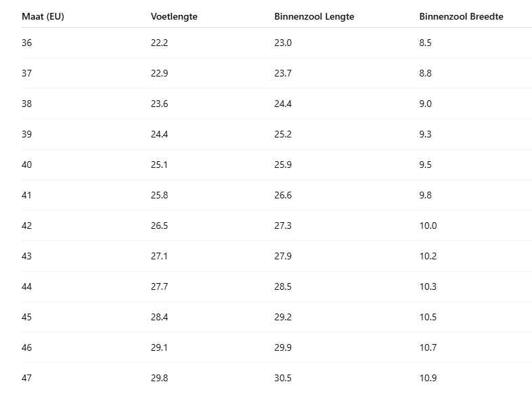Click insole length value 28.5

tap(283, 286)
